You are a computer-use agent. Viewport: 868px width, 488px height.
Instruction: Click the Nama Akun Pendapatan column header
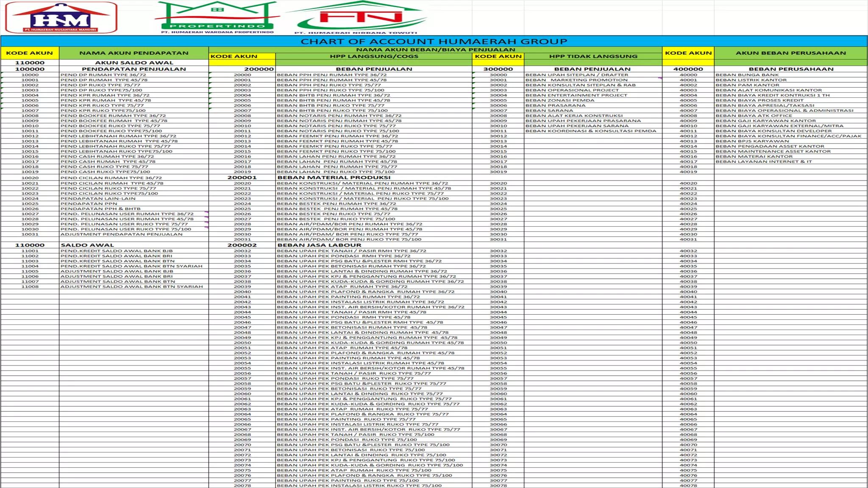[x=134, y=53]
